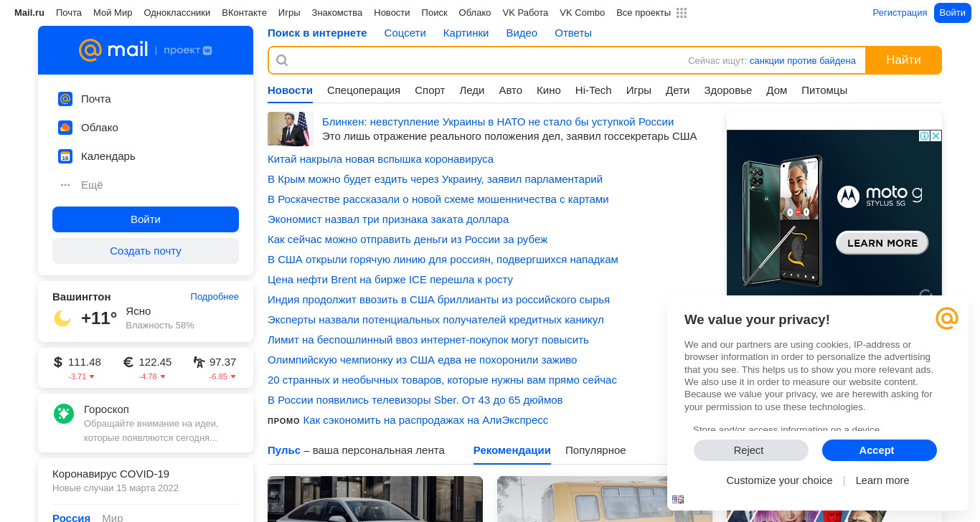Open headline about Brent oil price
This screenshot has width=980, height=522.
(x=390, y=280)
